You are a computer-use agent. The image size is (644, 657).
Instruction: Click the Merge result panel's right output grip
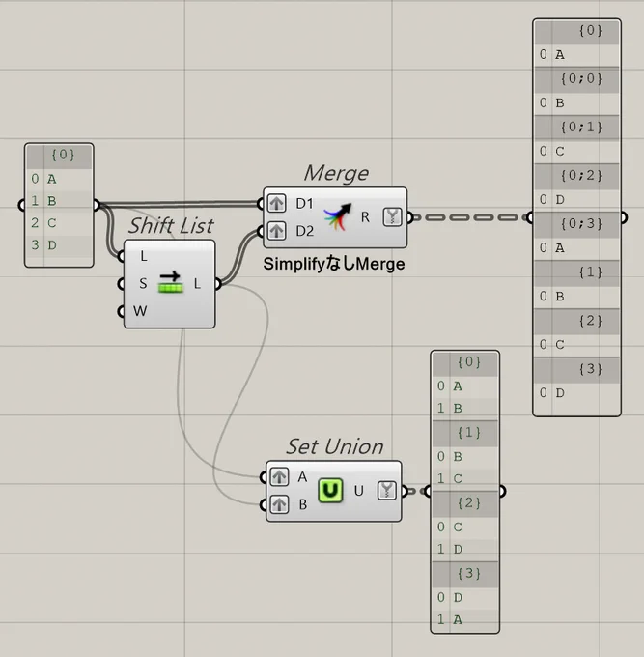624,217
